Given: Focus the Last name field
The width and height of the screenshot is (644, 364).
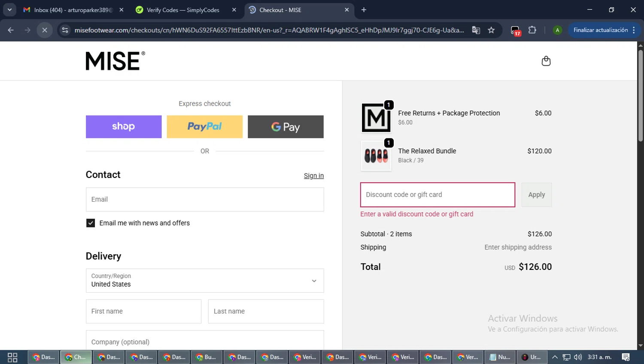Looking at the screenshot, I should 266,311.
